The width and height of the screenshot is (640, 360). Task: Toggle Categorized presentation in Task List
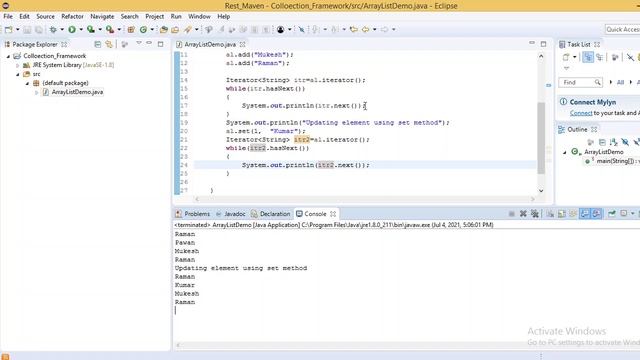pos(588,57)
